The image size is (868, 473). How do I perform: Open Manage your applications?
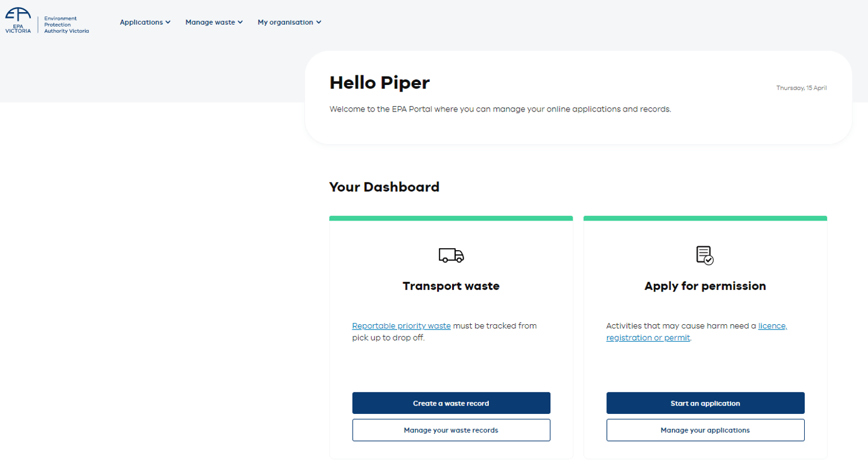(x=704, y=430)
